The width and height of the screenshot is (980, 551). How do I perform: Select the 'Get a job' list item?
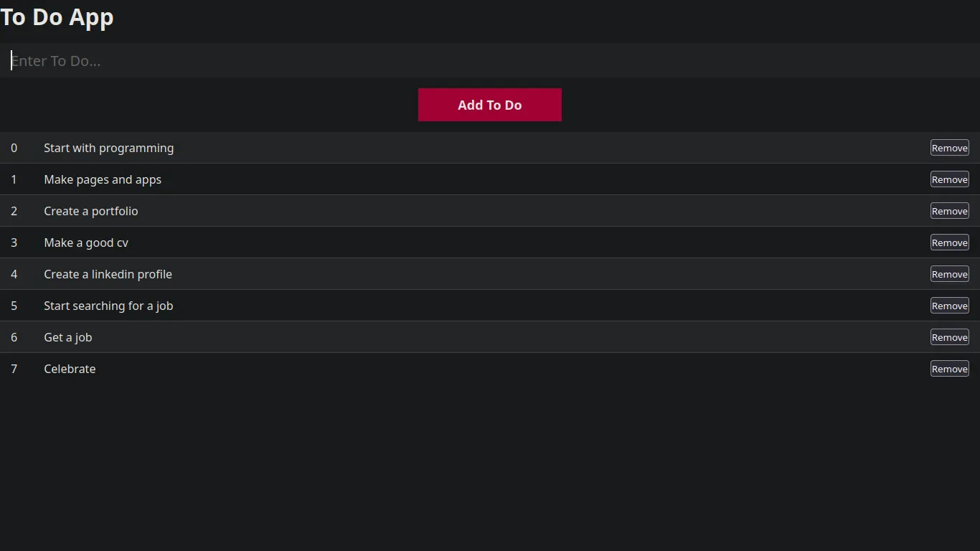pos(67,337)
